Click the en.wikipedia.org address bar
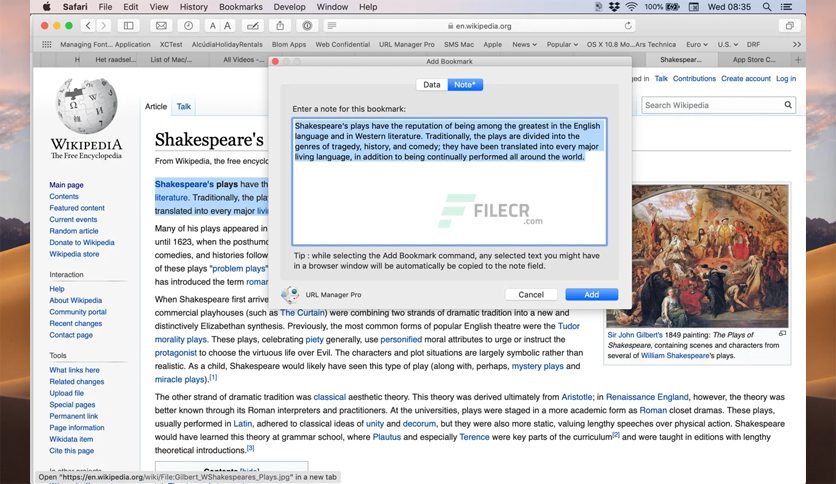Image resolution: width=836 pixels, height=484 pixels. [x=479, y=26]
